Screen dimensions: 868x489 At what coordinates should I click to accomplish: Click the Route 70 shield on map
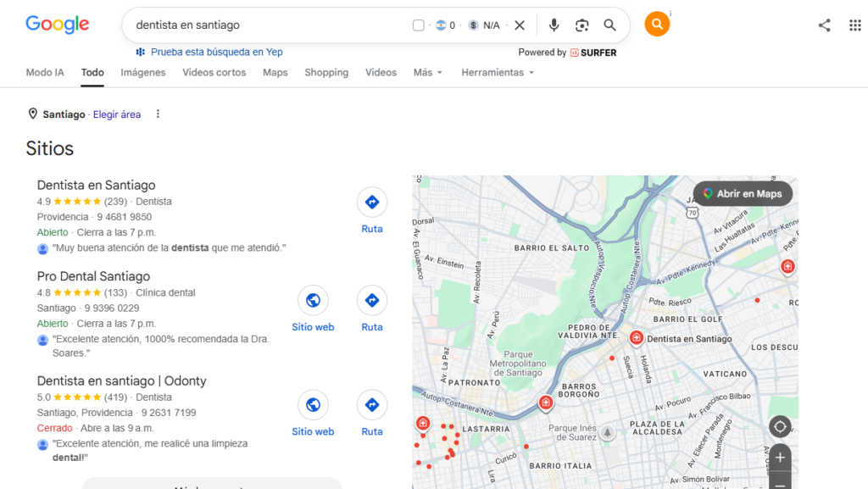point(692,213)
